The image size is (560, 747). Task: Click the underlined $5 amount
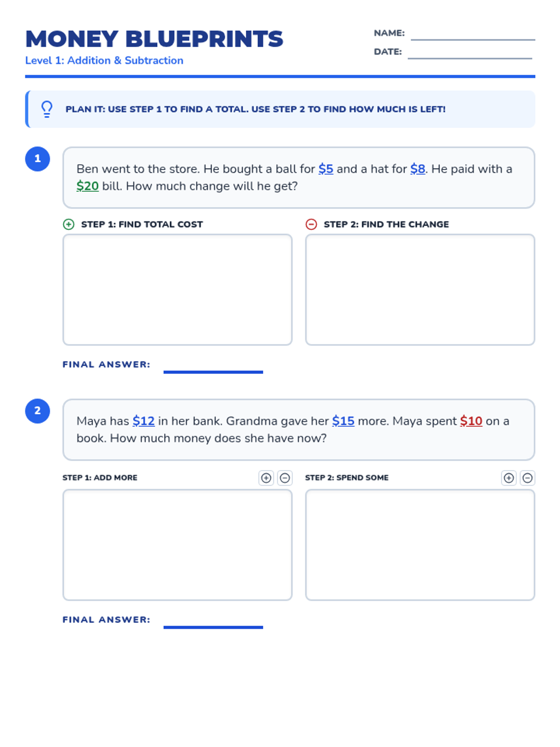(x=326, y=169)
